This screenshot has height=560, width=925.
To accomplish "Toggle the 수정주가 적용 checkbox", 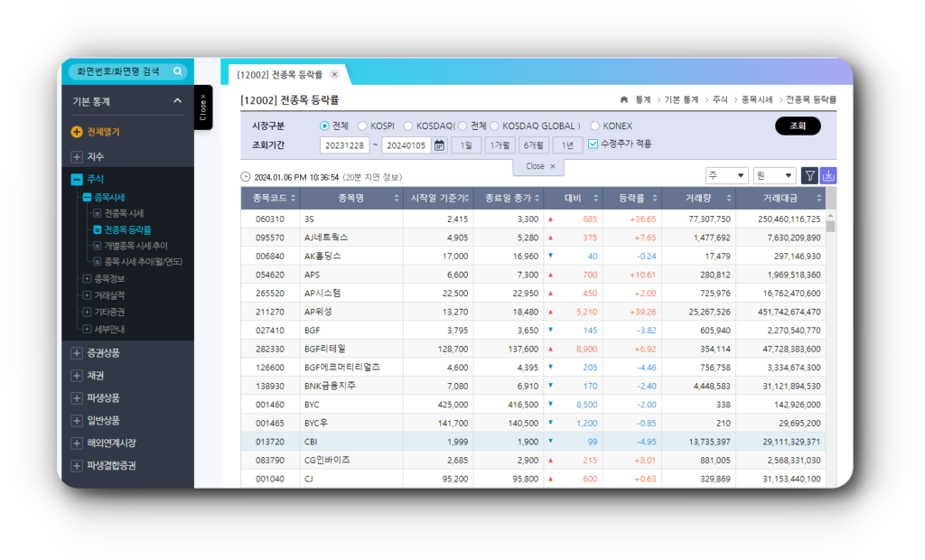I will (x=593, y=144).
